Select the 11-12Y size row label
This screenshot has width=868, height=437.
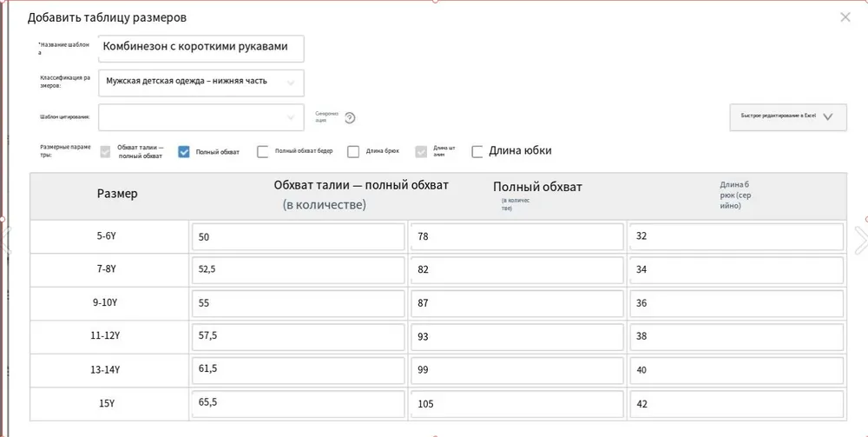point(106,335)
